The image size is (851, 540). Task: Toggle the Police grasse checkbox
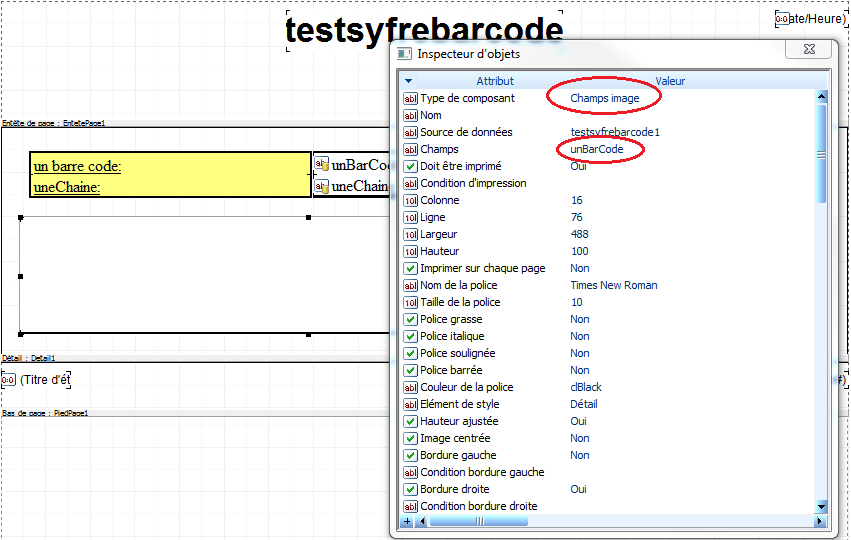[x=410, y=320]
